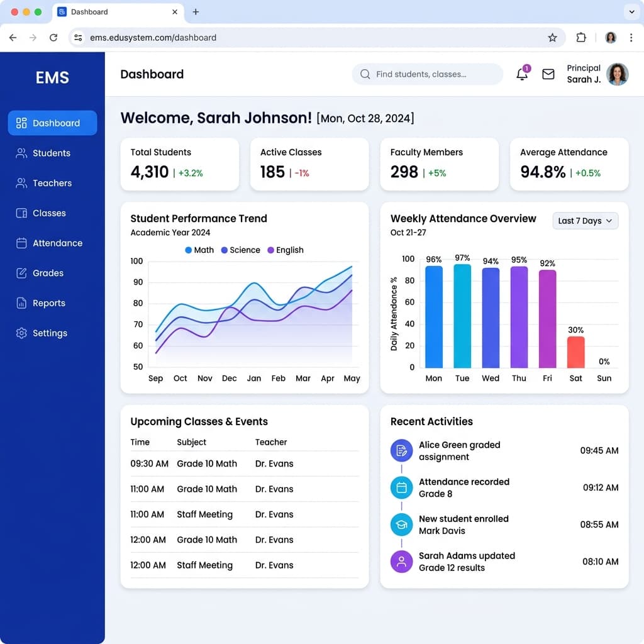644x644 pixels.
Task: Click the Reports chart icon in sidebar
Action: (21, 303)
